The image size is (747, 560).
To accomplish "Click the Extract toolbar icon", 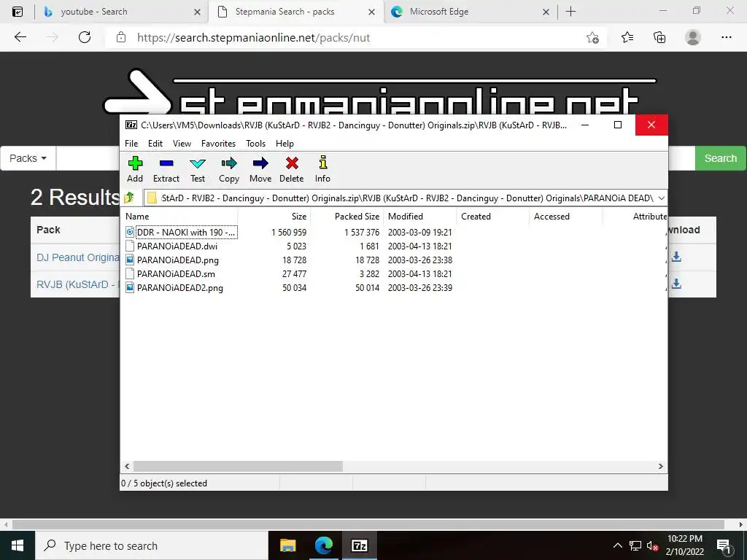I will (x=166, y=169).
